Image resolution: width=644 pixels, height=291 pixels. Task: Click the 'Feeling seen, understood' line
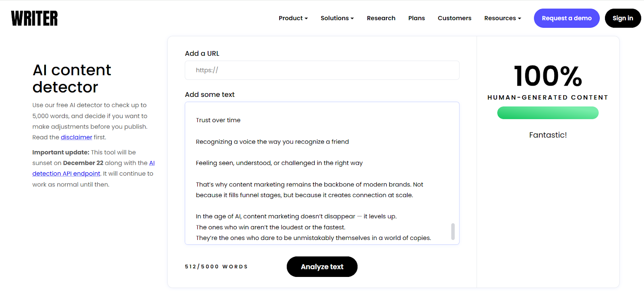click(279, 163)
